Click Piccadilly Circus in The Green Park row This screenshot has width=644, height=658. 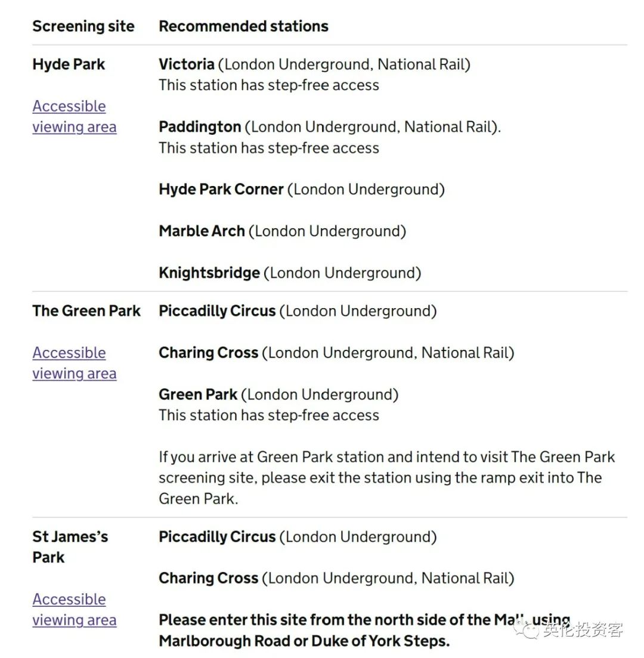217,311
